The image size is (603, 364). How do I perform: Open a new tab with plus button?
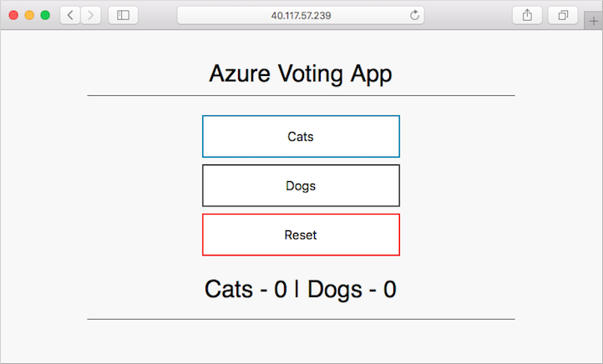click(594, 22)
